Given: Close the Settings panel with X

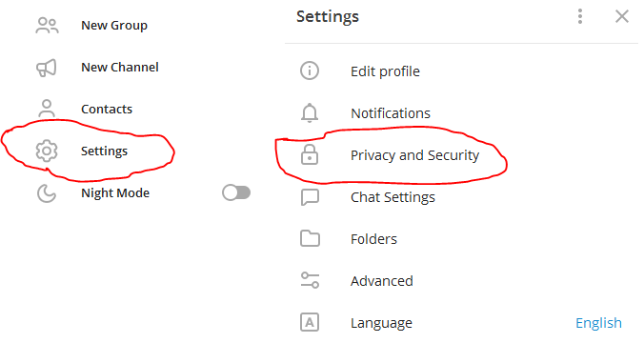Looking at the screenshot, I should click(x=622, y=16).
